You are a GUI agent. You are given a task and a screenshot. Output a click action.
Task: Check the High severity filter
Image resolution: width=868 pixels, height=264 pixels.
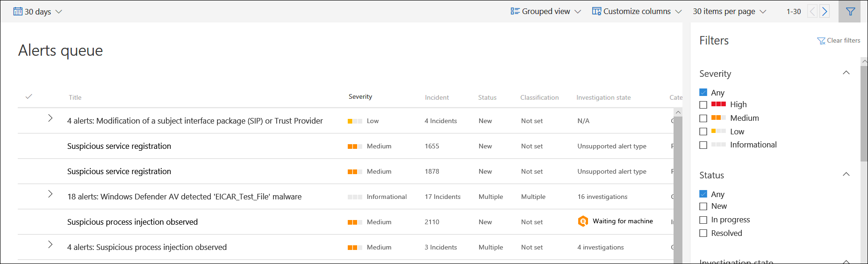[703, 105]
